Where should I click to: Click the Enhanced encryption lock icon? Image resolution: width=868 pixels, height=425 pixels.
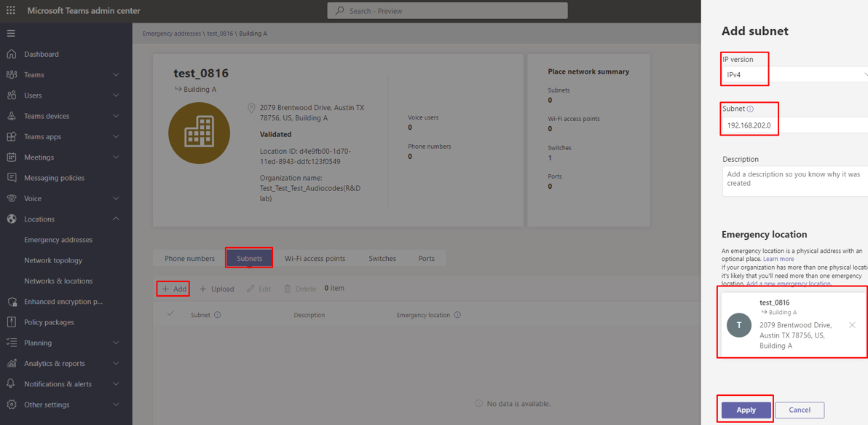tap(12, 302)
